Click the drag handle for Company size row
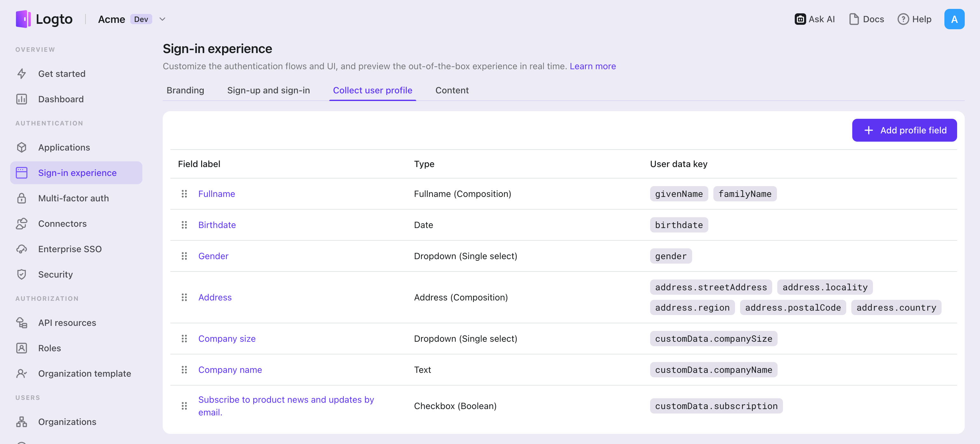980x444 pixels. pyautogui.click(x=184, y=339)
